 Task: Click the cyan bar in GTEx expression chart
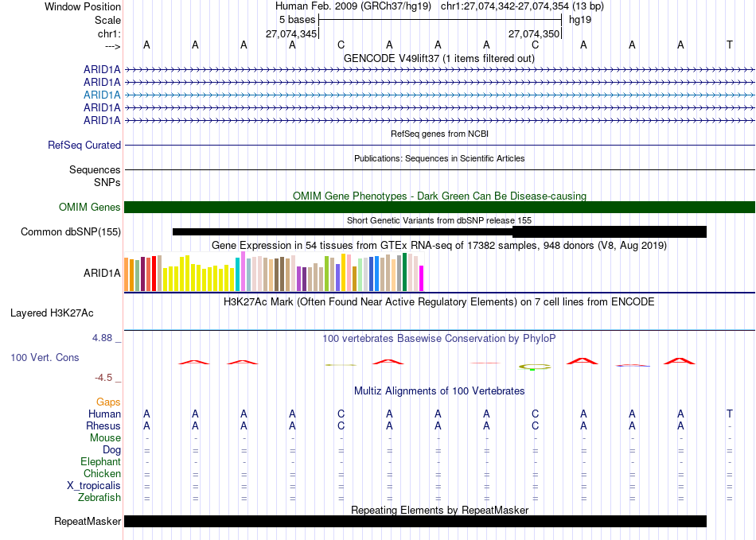(238, 274)
